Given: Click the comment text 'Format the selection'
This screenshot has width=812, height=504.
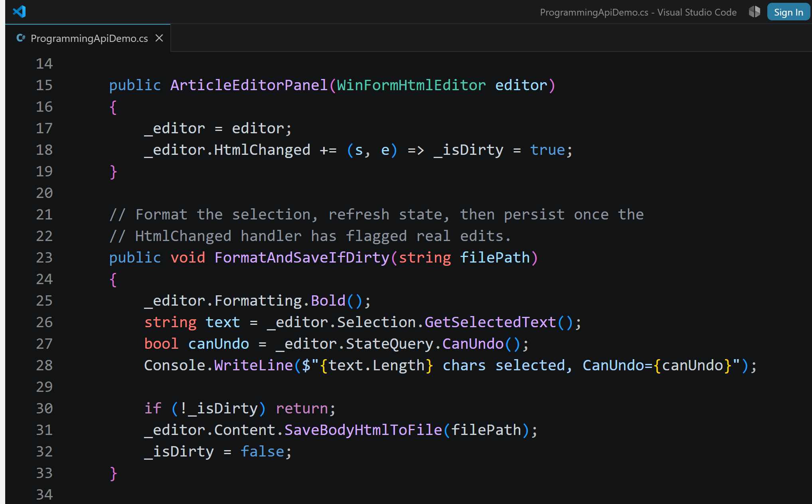Looking at the screenshot, I should 223,215.
